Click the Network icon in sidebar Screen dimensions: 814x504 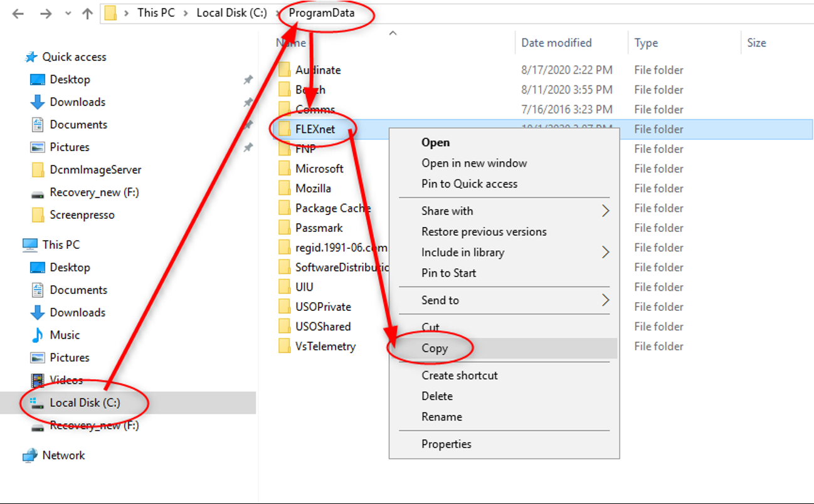29,456
